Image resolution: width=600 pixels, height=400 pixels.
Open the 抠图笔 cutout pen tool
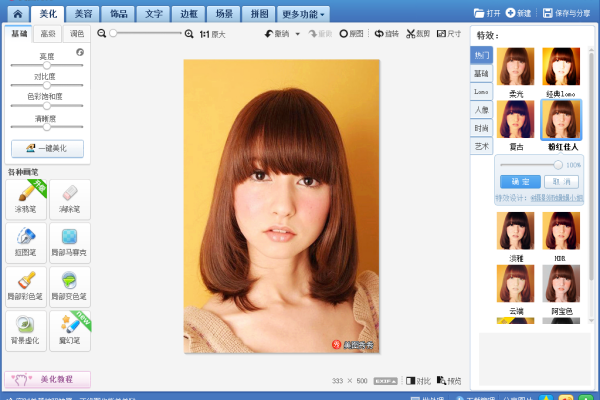click(x=27, y=242)
